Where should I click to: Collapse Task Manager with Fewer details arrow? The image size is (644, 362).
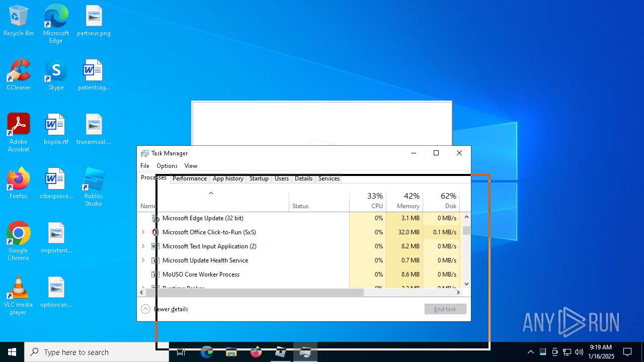click(145, 309)
